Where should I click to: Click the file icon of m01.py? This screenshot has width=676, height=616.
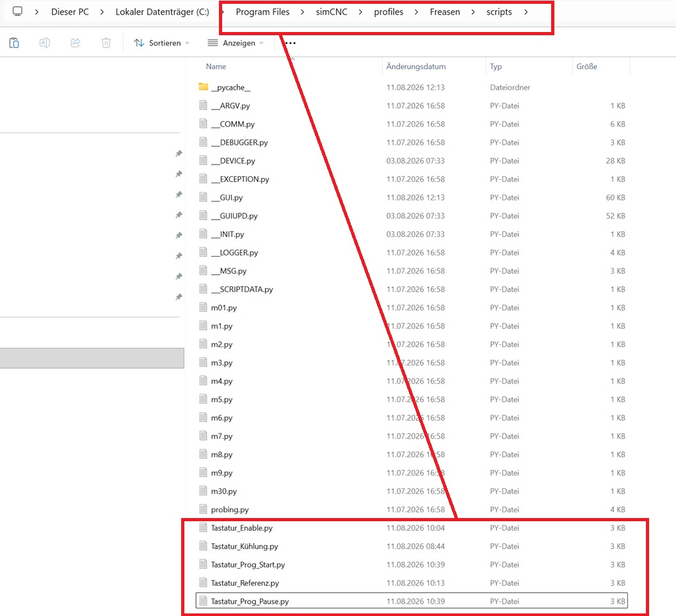[x=203, y=307]
